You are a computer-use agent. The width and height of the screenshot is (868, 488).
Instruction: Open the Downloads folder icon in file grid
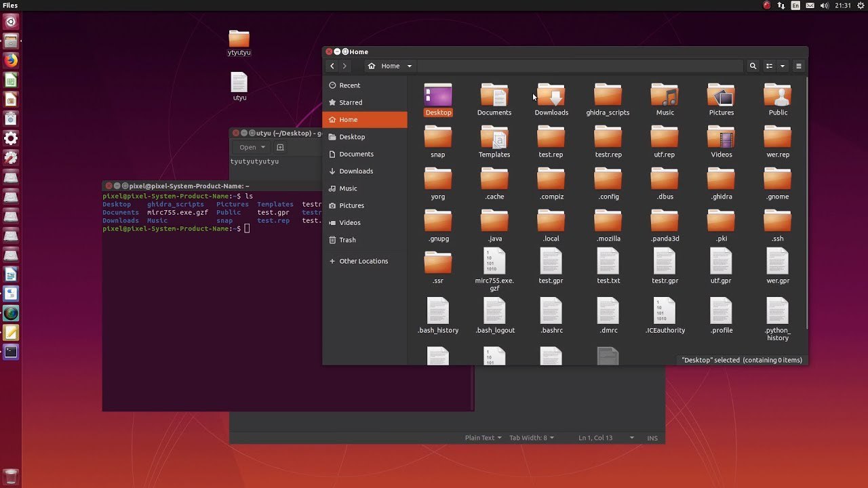(x=551, y=96)
